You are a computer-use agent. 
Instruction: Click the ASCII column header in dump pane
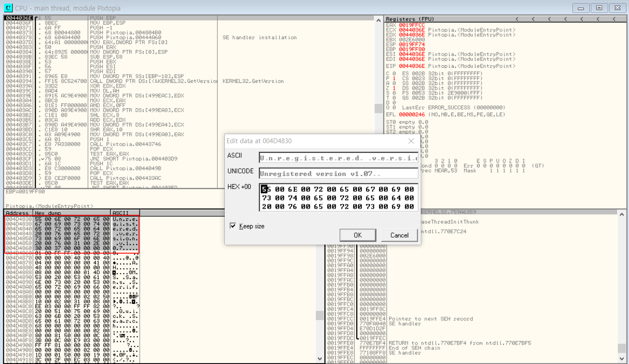(x=125, y=213)
